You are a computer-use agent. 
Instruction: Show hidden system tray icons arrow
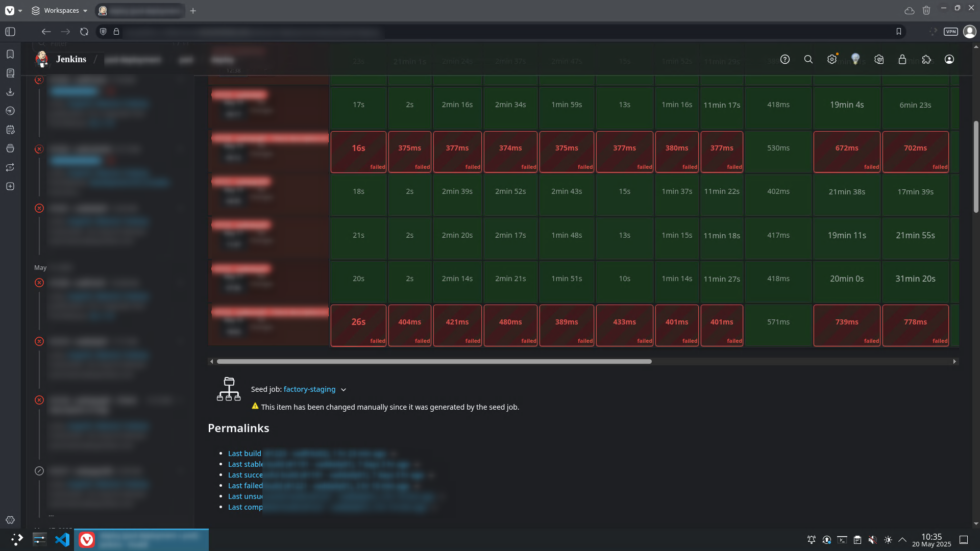(x=902, y=540)
